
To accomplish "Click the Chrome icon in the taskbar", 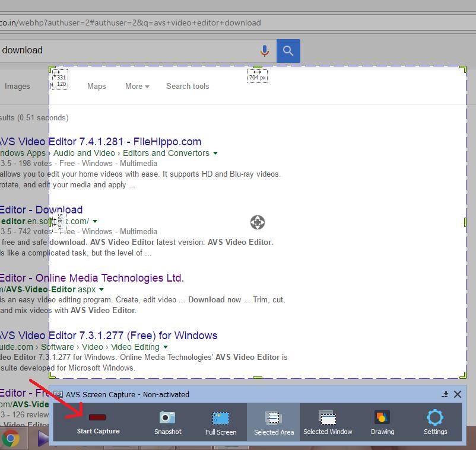I will [x=11, y=439].
